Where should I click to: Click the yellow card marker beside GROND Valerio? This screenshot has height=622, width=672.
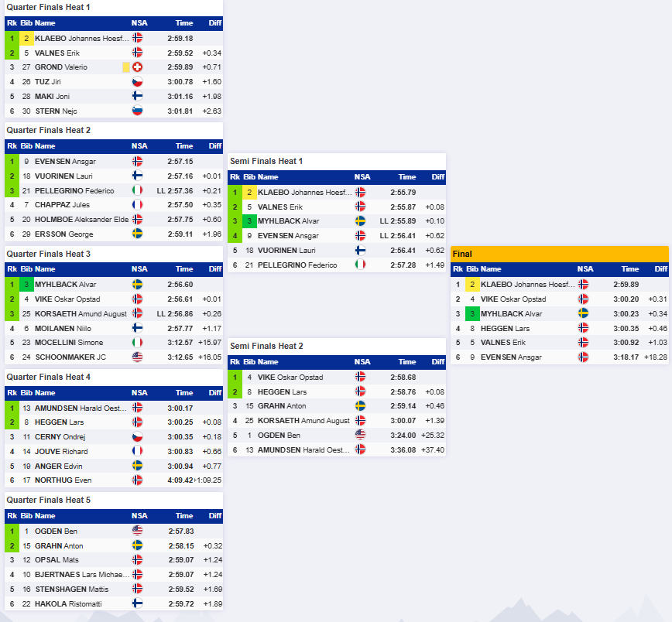126,67
